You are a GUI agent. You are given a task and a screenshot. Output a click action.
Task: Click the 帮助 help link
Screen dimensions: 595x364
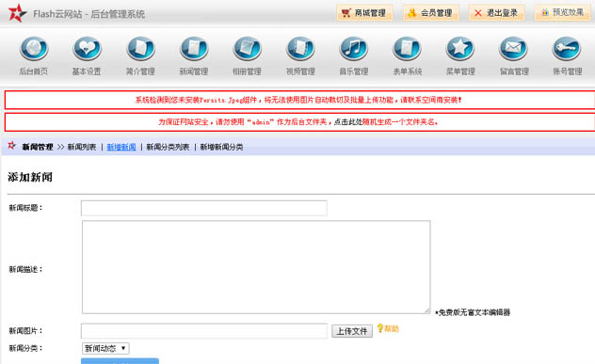(x=392, y=329)
